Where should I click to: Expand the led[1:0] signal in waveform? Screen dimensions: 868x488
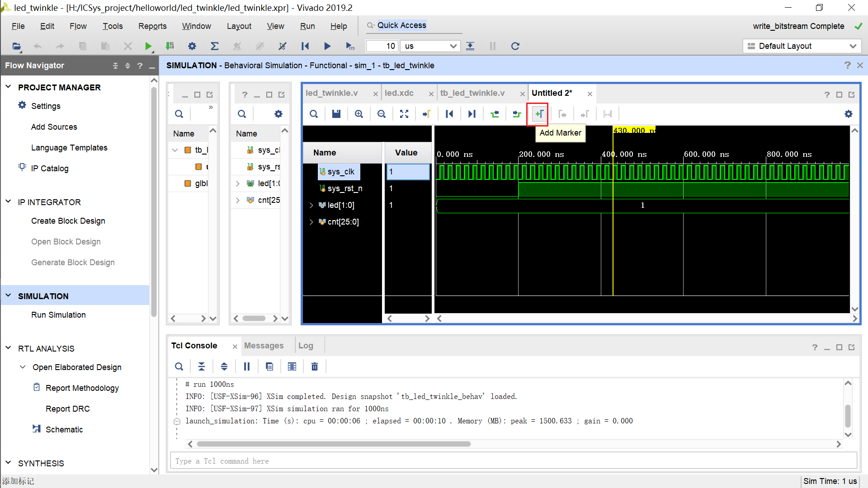coord(311,205)
